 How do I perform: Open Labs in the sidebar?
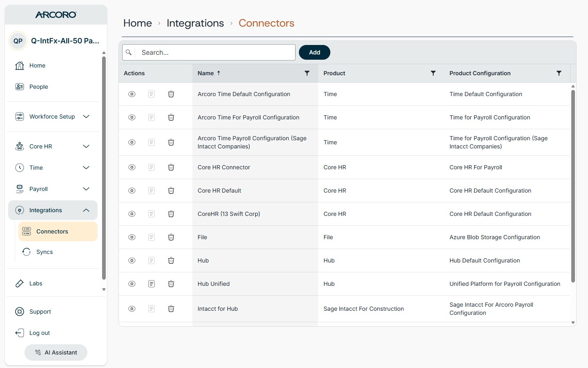point(53,283)
